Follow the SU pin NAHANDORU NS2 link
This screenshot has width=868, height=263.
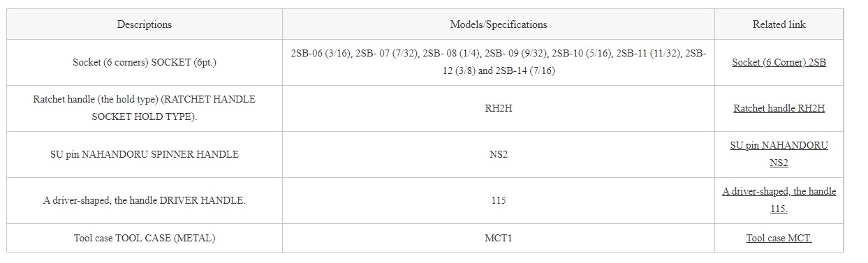pyautogui.click(x=779, y=154)
